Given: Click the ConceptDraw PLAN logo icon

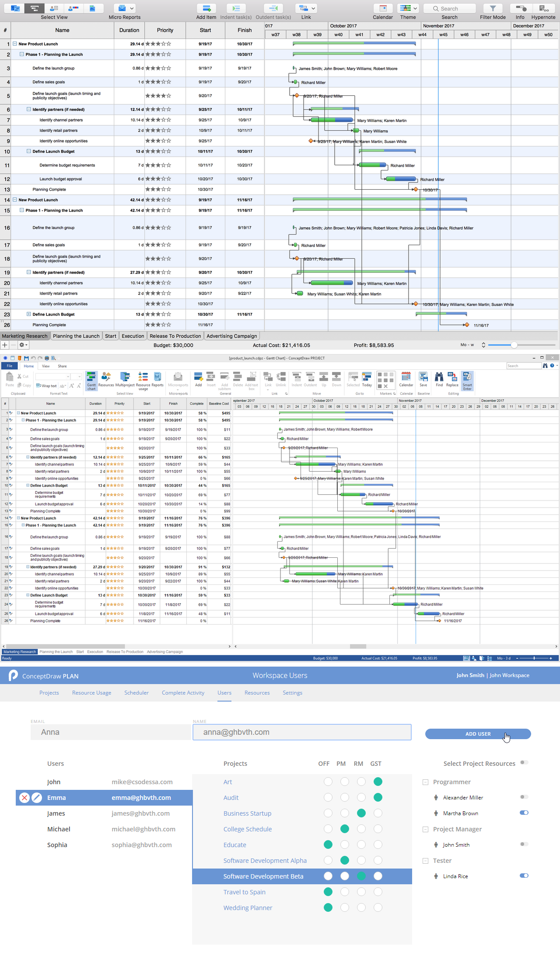Looking at the screenshot, I should click(14, 675).
